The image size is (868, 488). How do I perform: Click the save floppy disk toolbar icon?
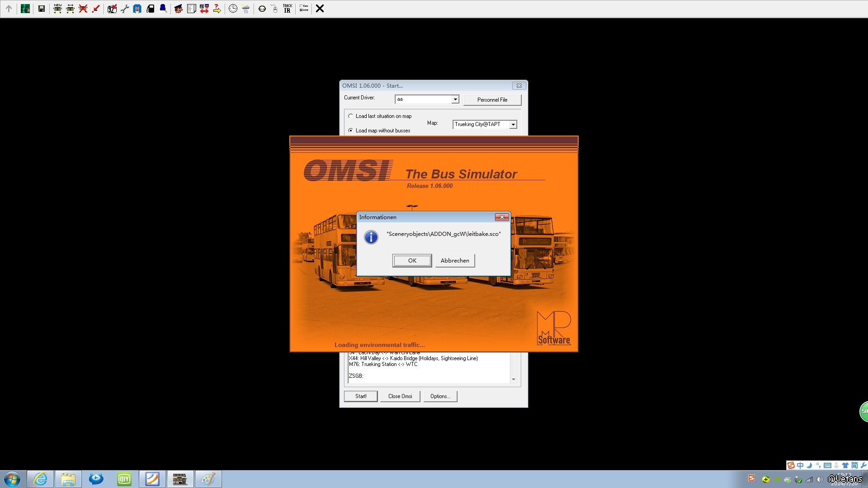coord(42,9)
